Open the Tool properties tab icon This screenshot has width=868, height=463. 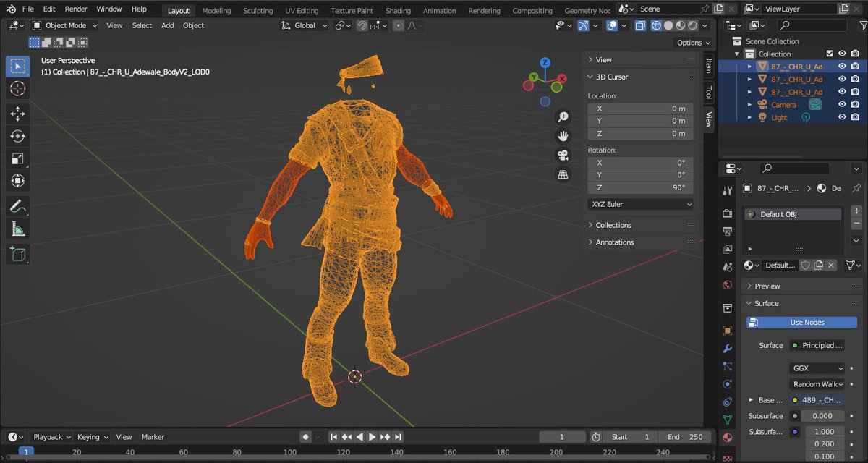(728, 190)
